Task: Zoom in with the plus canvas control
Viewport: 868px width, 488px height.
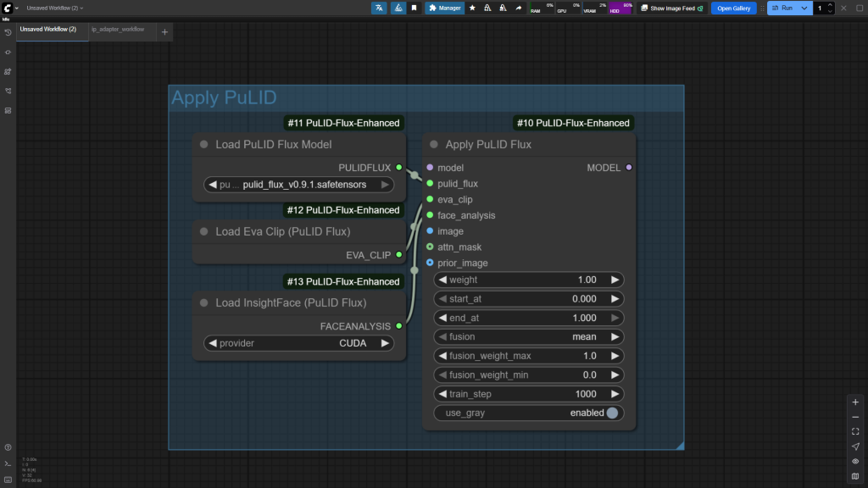Action: [x=855, y=402]
